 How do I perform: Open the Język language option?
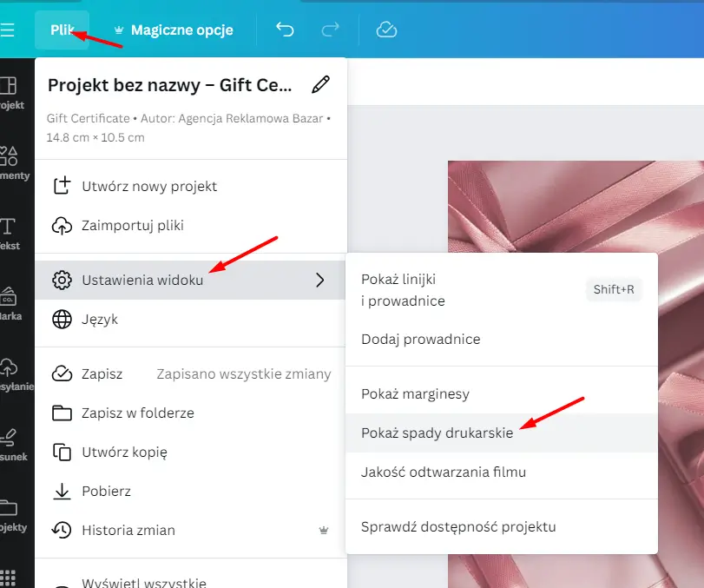tap(100, 319)
